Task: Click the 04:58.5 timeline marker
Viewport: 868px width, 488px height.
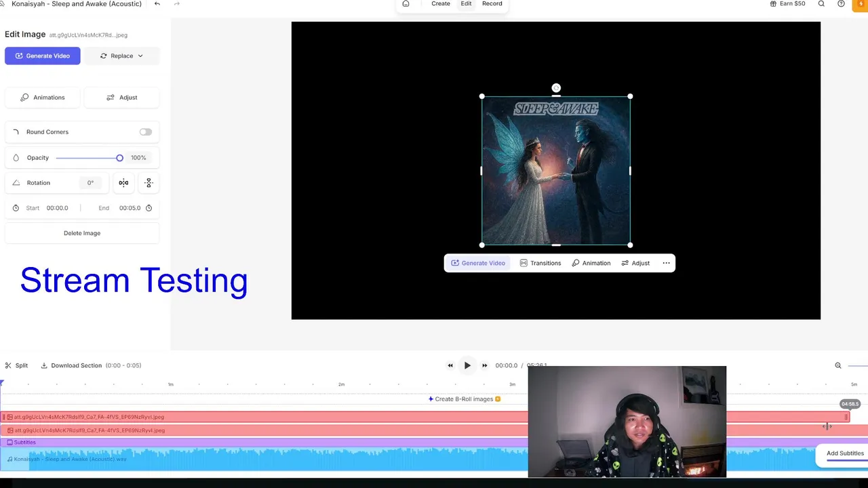Action: coord(850,404)
